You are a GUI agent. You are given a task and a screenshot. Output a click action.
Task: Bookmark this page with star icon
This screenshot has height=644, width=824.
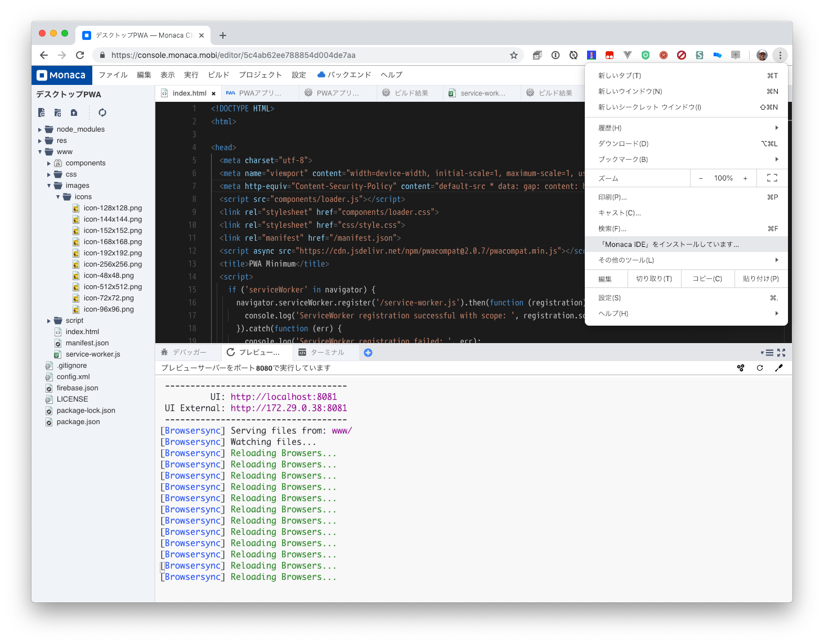click(x=513, y=55)
